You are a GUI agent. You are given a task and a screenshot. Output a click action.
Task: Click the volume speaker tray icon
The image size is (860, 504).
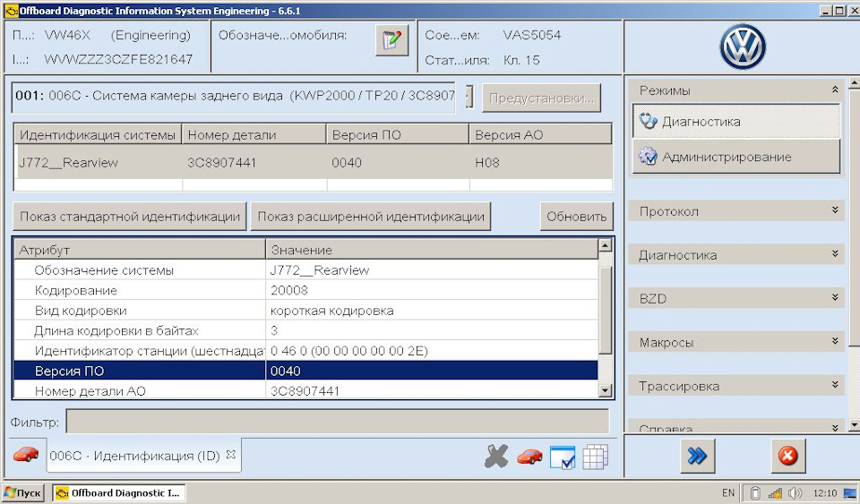[795, 493]
